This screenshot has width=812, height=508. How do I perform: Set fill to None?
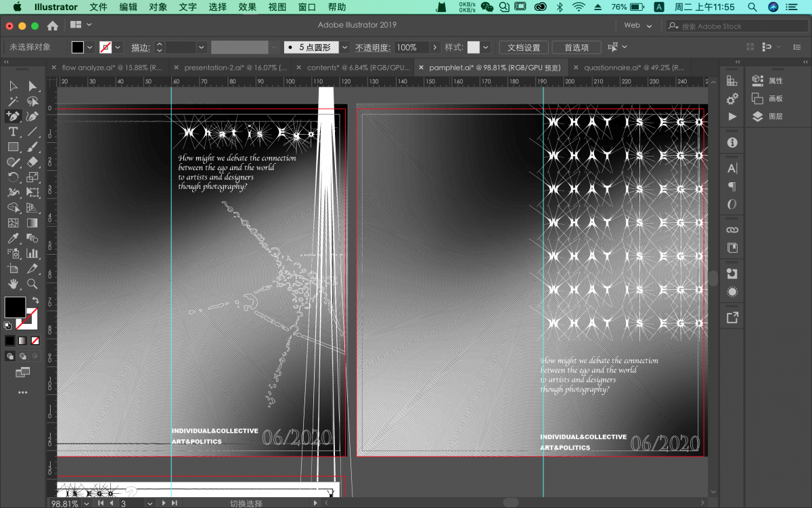point(35,341)
